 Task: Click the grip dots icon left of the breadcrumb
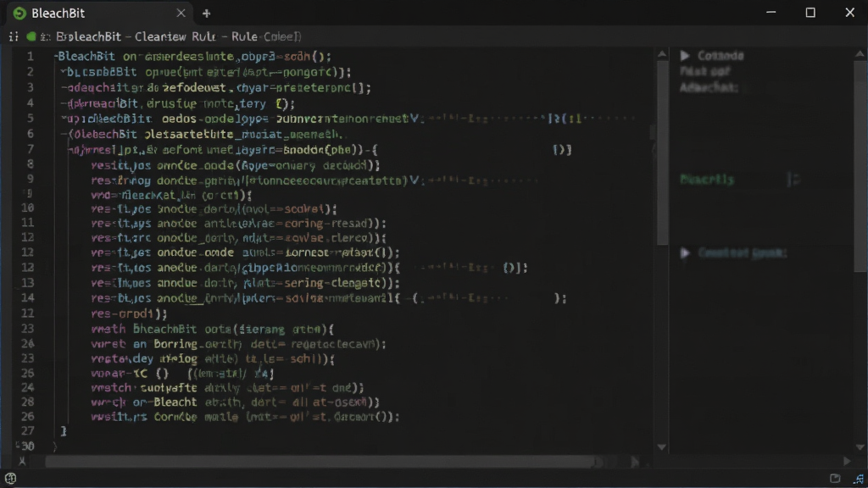[14, 36]
